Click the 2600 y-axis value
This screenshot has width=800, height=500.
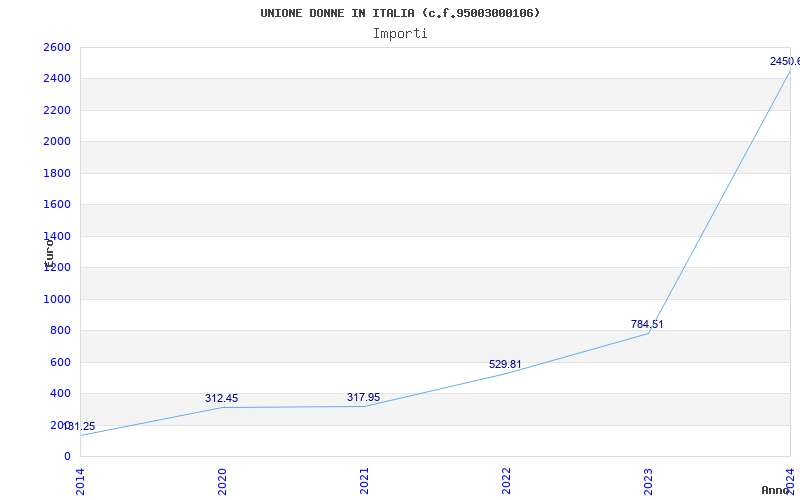click(x=57, y=47)
